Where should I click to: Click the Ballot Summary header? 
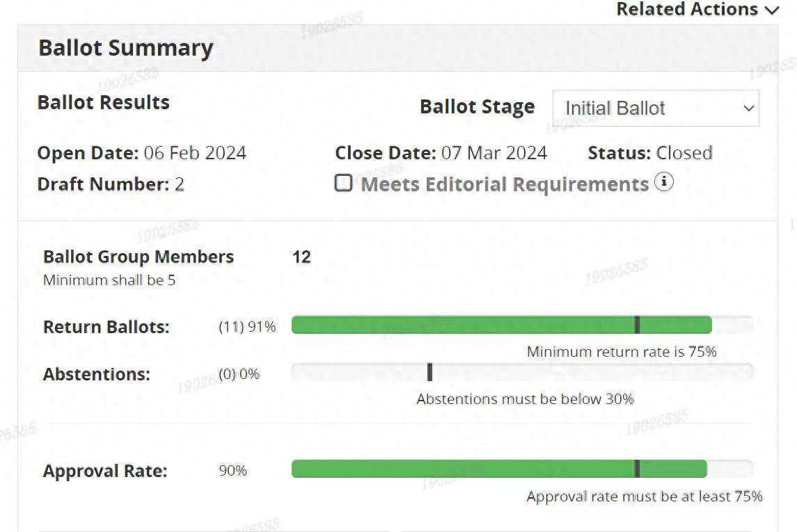click(x=126, y=48)
